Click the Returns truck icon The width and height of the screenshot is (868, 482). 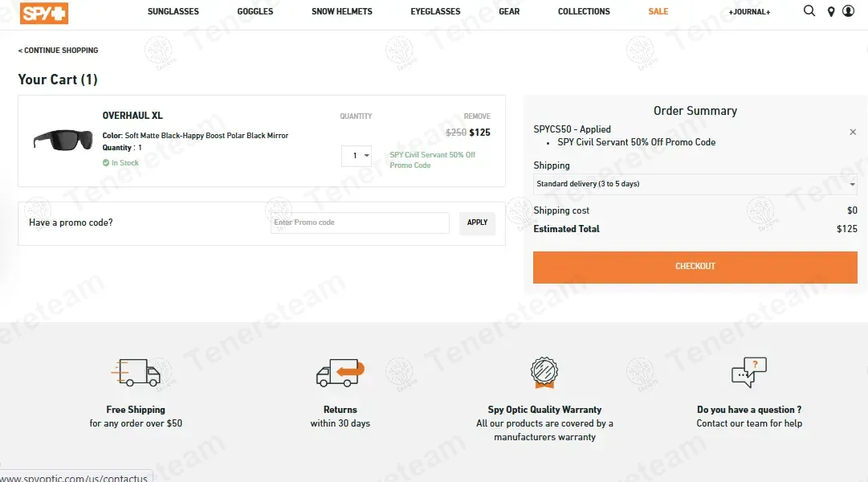[x=340, y=372]
